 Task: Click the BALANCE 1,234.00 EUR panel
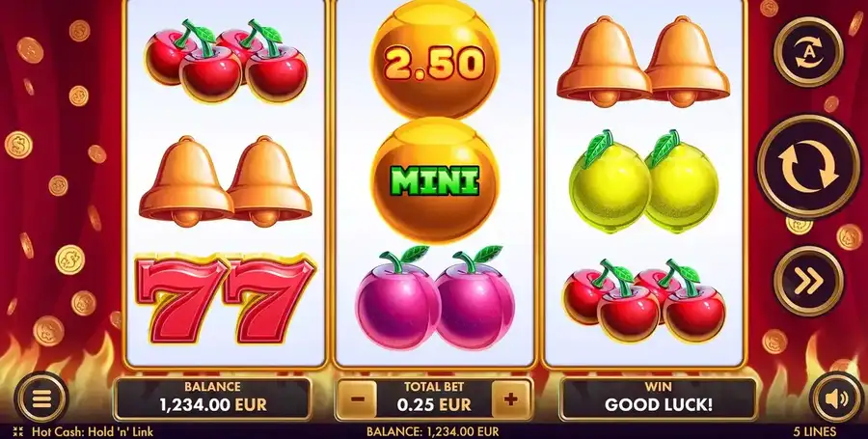pyautogui.click(x=212, y=399)
